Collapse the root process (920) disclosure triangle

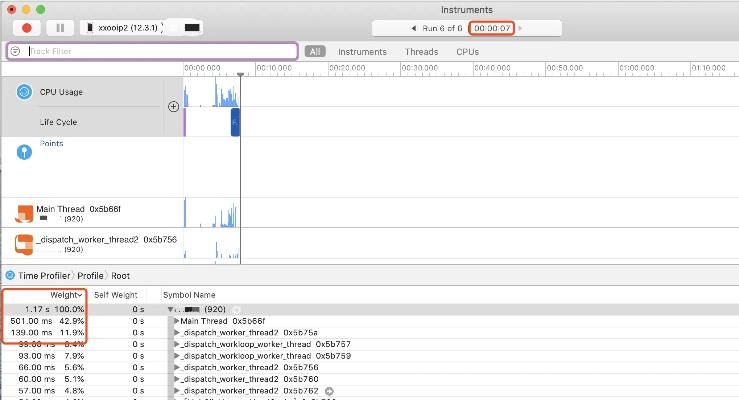point(171,310)
